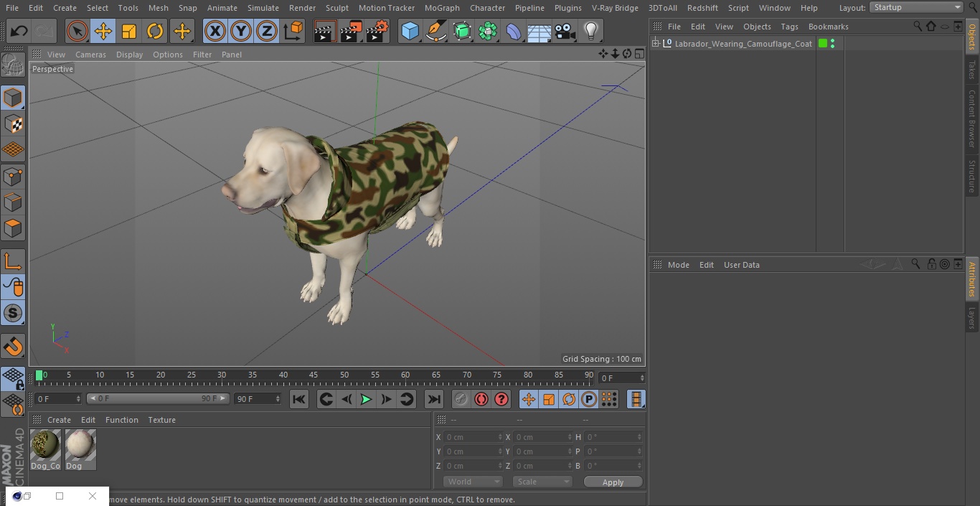Render the active view clapperboard icon
The height and width of the screenshot is (506, 980).
[324, 31]
